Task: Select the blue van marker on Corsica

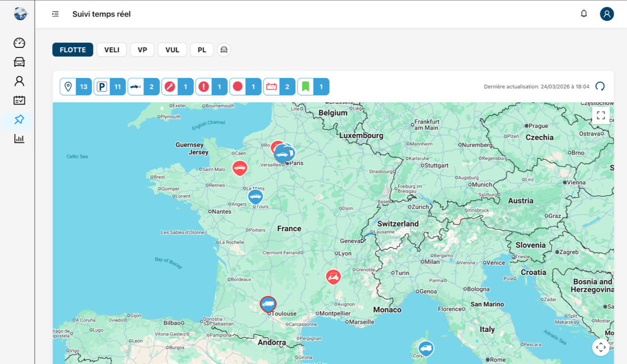Action: [426, 349]
